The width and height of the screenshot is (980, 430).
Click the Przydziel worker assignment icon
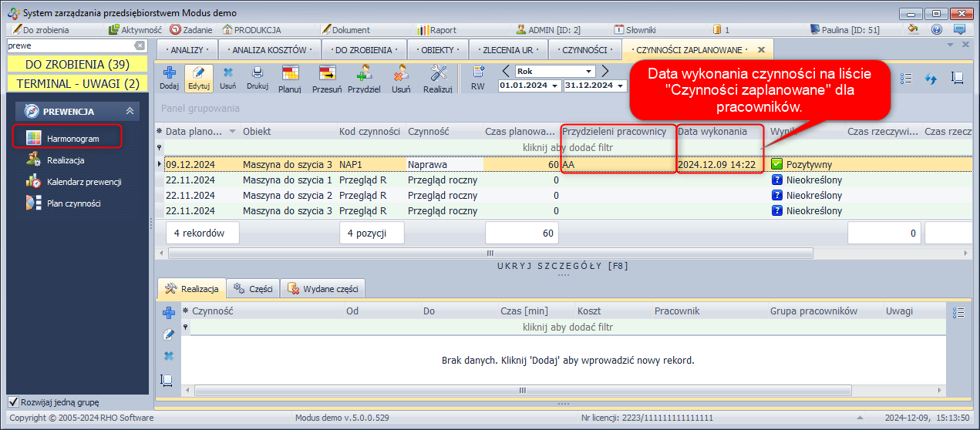(364, 74)
